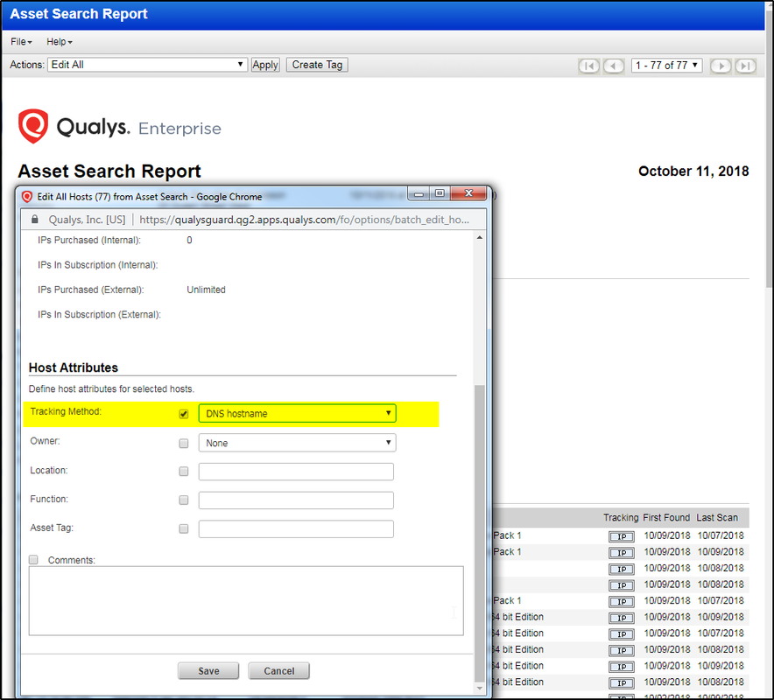The width and height of the screenshot is (774, 700).
Task: Click the popup scrollbar down arrow
Action: coord(479,688)
